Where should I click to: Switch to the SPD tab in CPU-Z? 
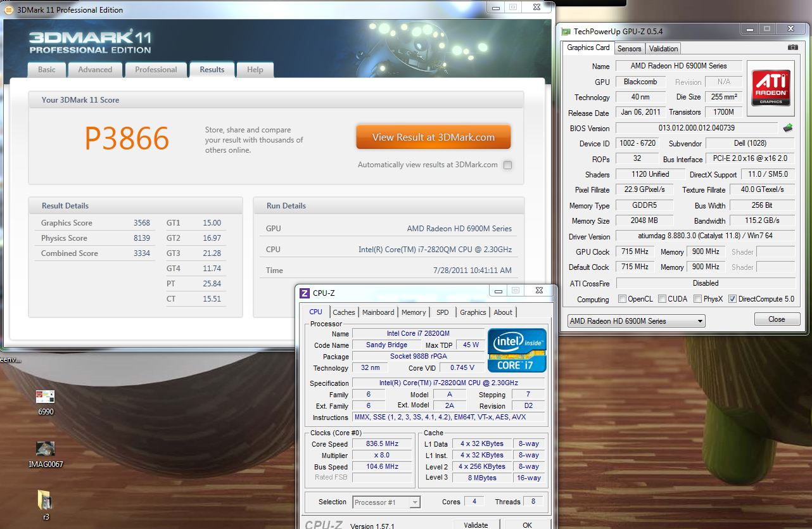443,312
